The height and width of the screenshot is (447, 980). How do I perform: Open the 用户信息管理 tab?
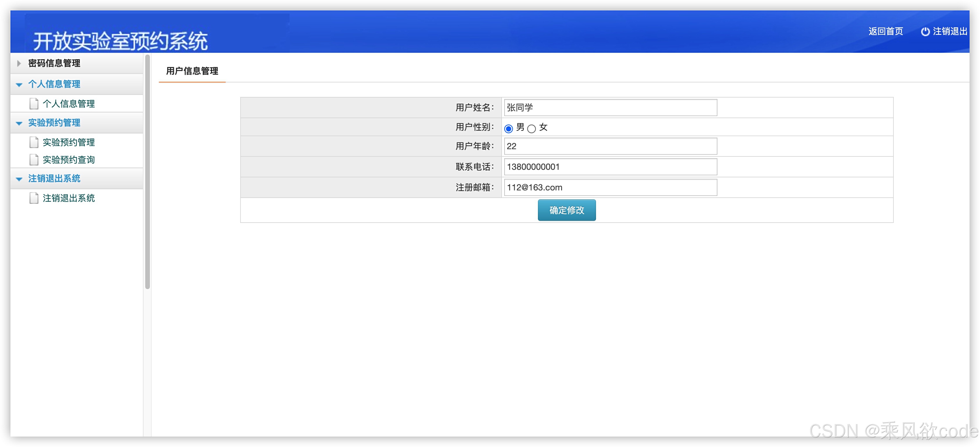click(192, 71)
